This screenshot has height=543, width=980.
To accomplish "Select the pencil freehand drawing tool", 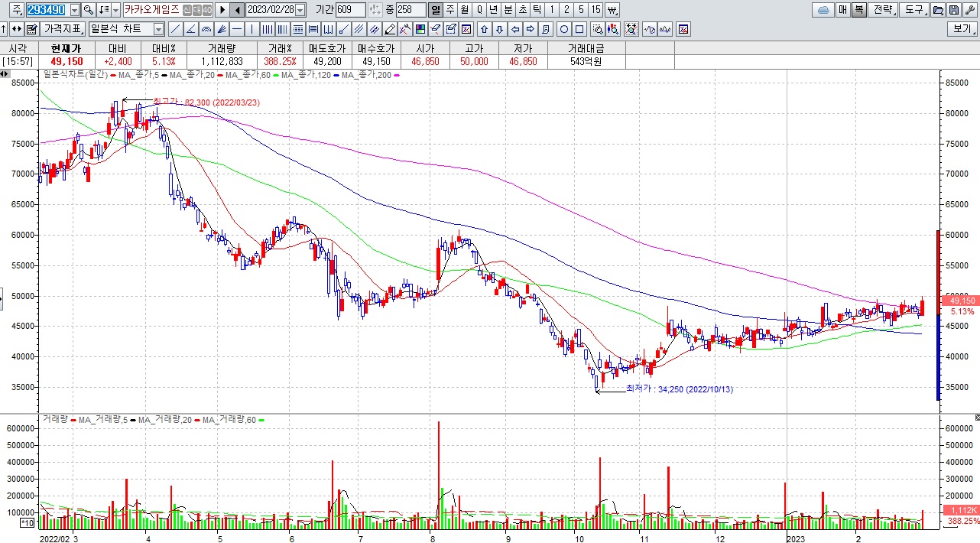I will pyautogui.click(x=389, y=29).
